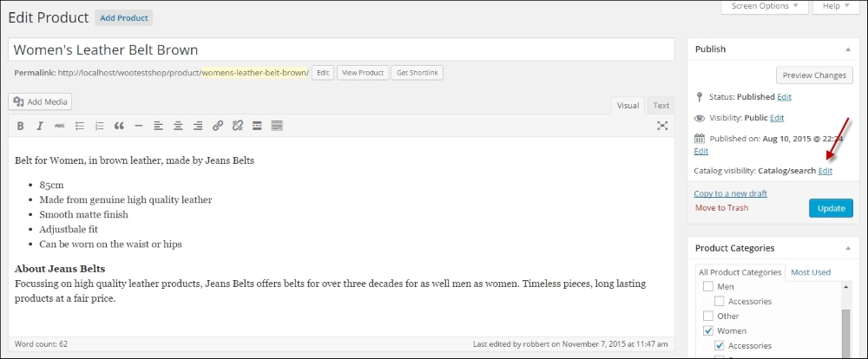Screen dimensions: 868x359
Task: Edit the Visibility setting
Action: coord(777,118)
